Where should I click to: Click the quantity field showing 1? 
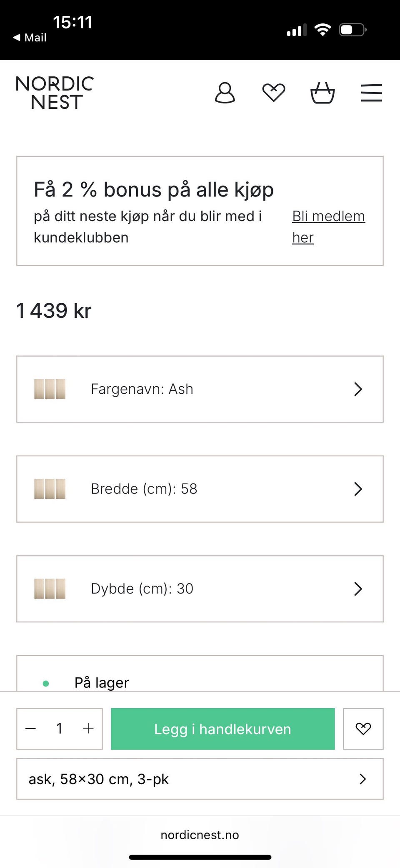click(60, 729)
